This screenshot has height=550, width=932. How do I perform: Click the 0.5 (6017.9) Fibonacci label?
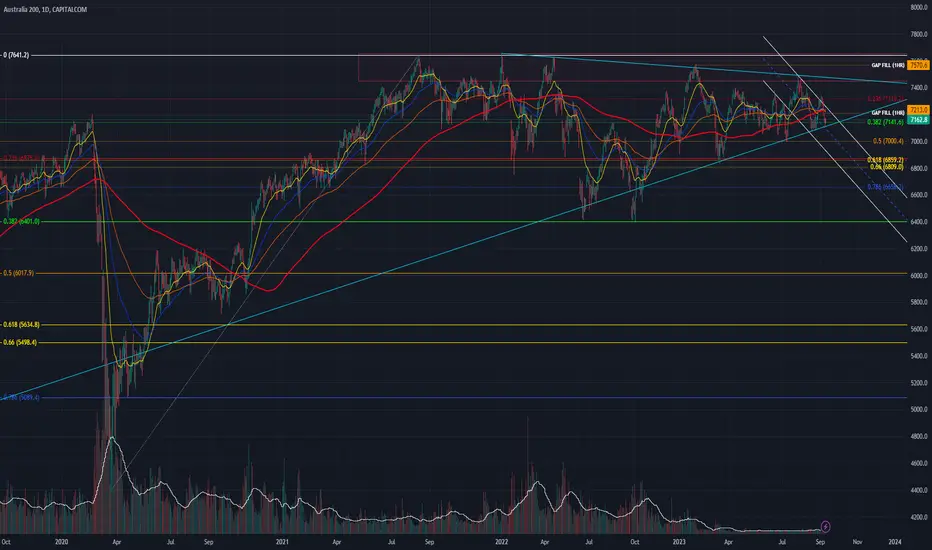(x=18, y=273)
